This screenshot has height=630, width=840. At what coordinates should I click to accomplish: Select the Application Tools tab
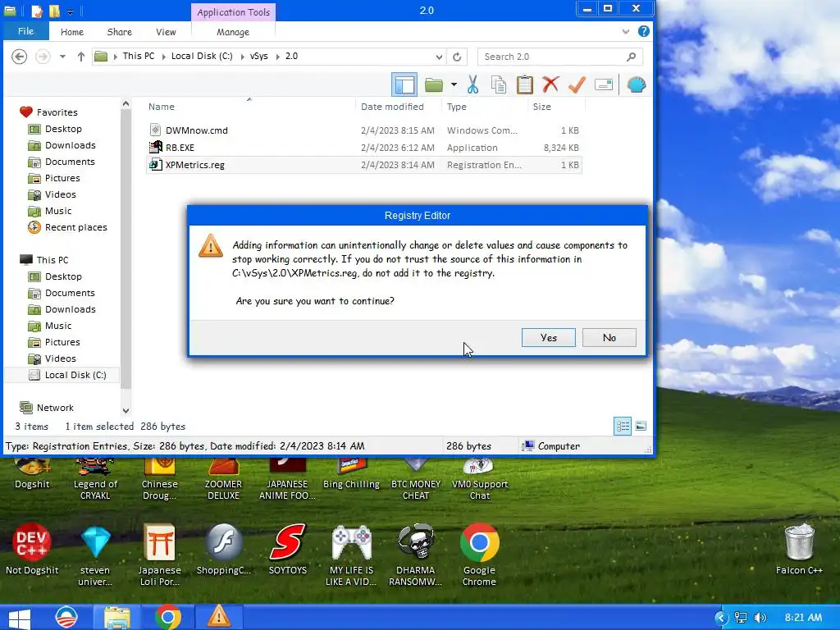[233, 11]
